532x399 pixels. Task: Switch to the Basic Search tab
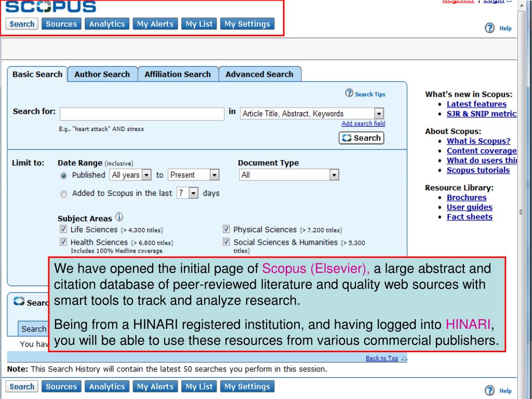coord(37,74)
